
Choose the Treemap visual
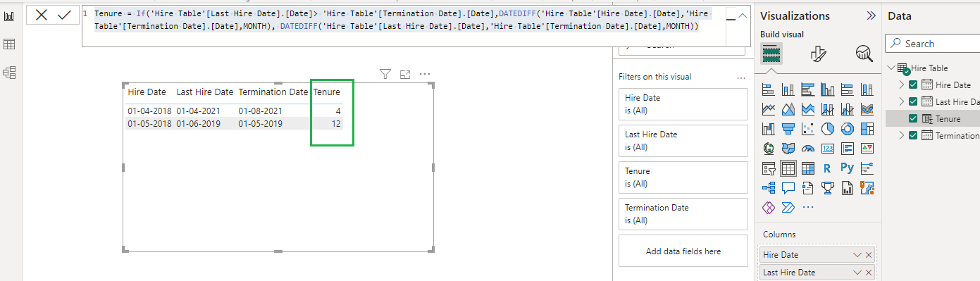click(867, 129)
